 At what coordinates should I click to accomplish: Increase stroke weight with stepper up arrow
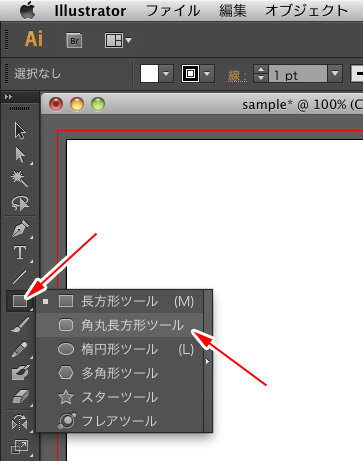[261, 69]
